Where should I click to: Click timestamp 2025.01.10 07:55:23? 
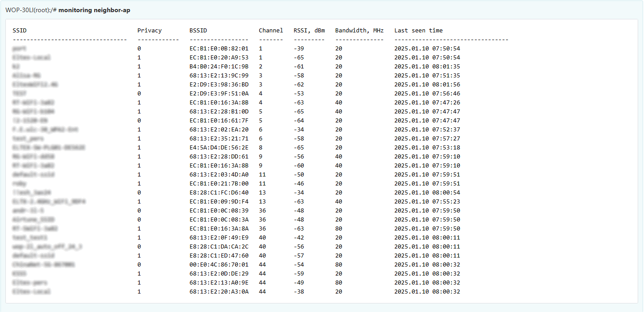pos(427,202)
